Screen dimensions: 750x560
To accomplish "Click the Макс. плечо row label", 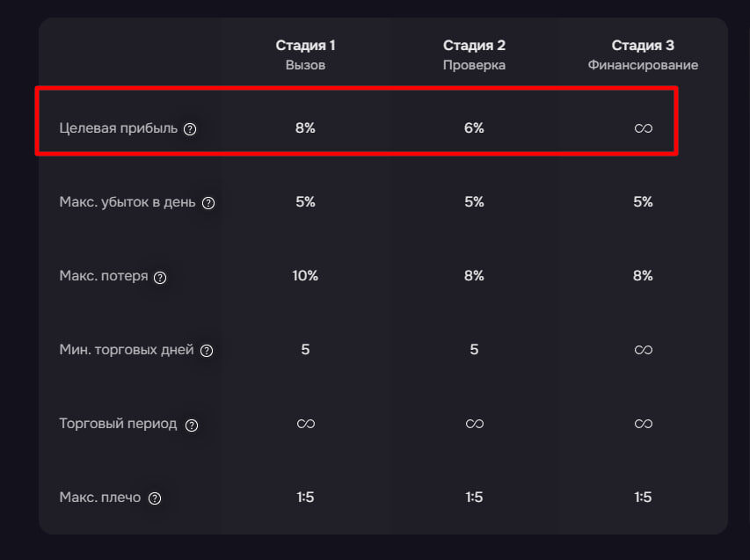I will (x=100, y=498).
